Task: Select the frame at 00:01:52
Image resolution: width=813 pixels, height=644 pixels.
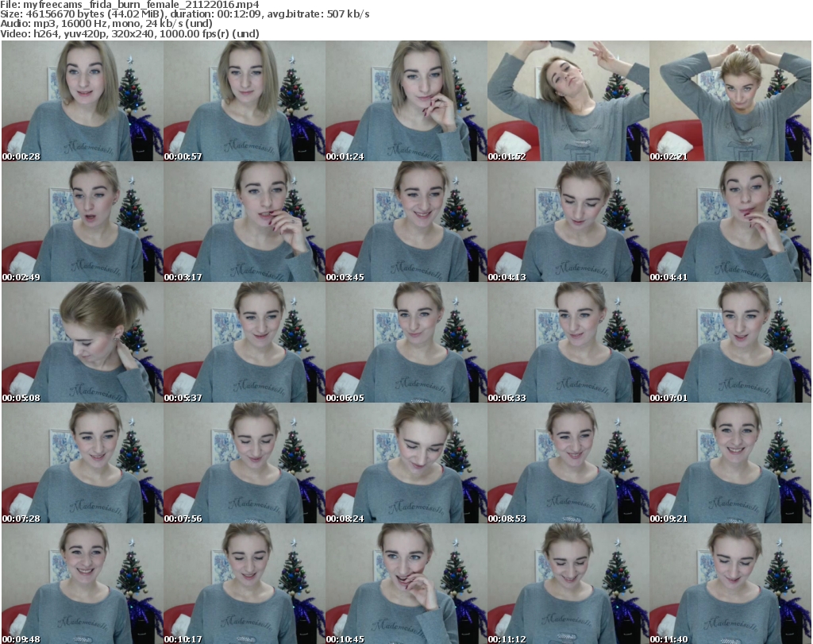Action: point(568,101)
